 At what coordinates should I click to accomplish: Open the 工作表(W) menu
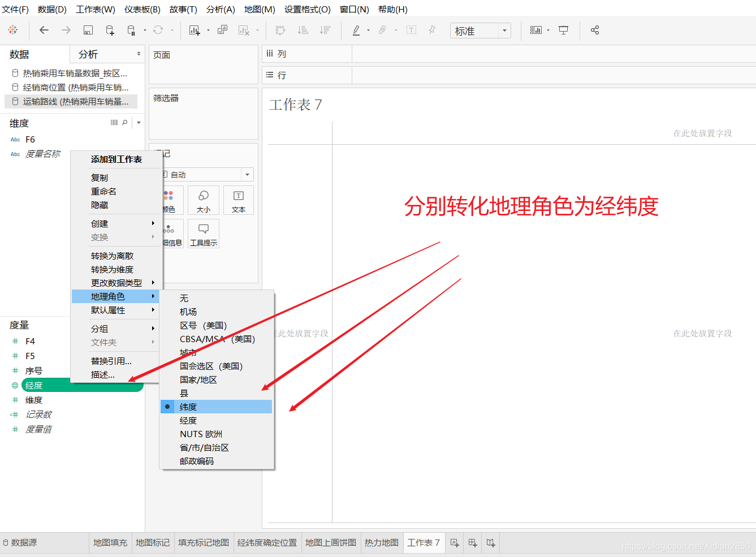pos(96,9)
